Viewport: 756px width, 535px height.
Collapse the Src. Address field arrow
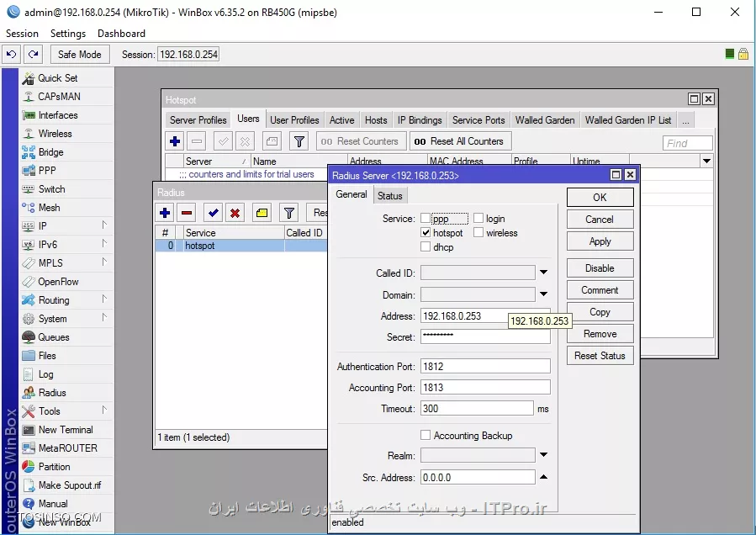tap(543, 477)
